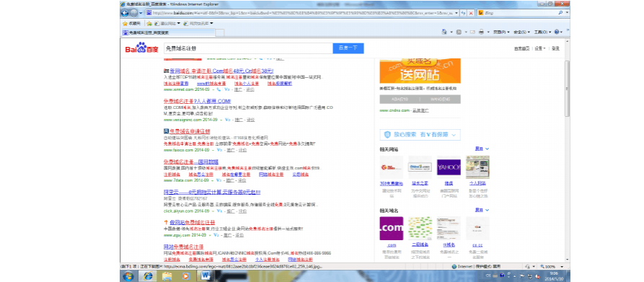
Task: Click the Baidu logo
Action: pos(141,48)
